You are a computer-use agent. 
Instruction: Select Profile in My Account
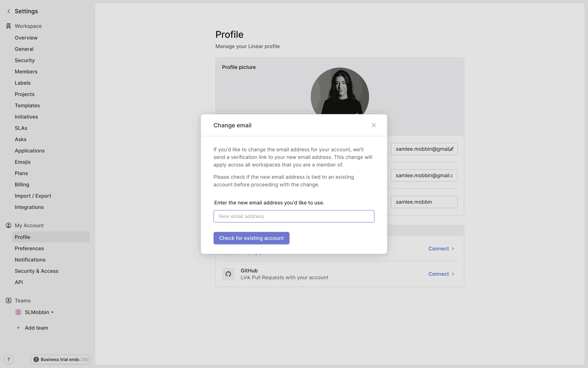click(51, 237)
